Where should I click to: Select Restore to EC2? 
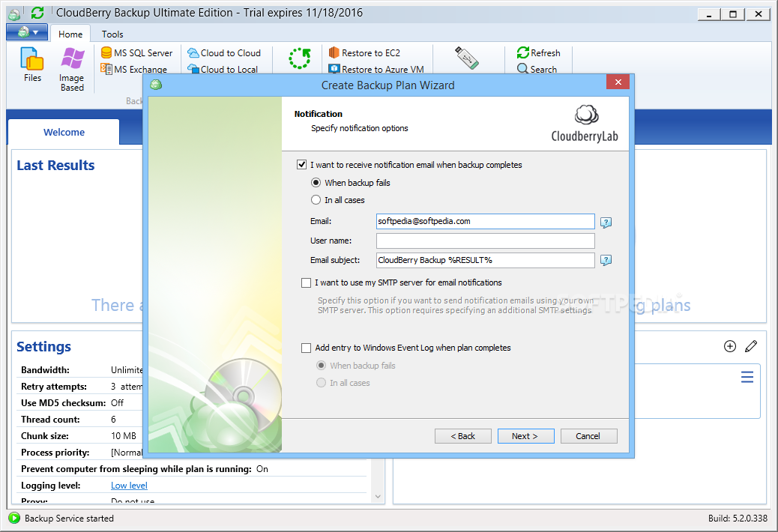point(365,53)
